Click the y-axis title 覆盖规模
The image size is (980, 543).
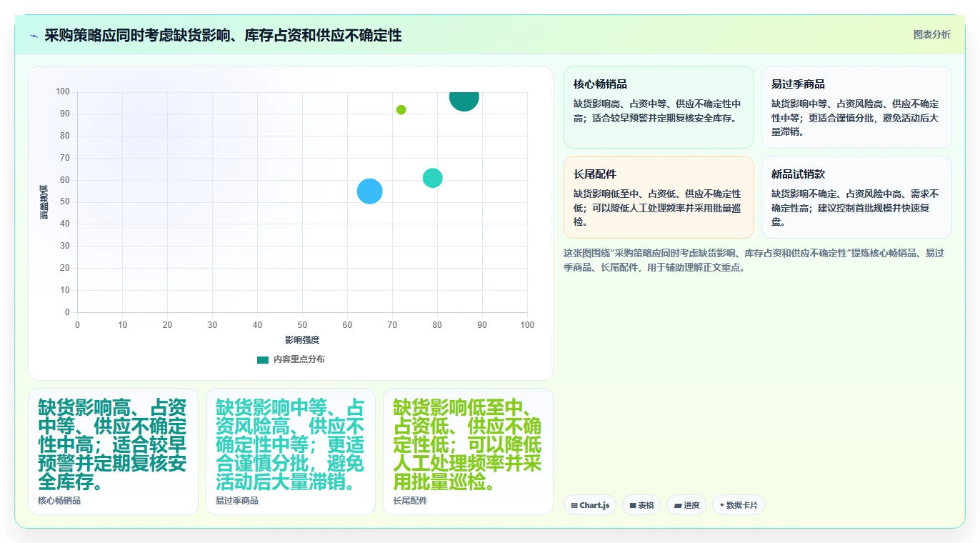coord(44,201)
